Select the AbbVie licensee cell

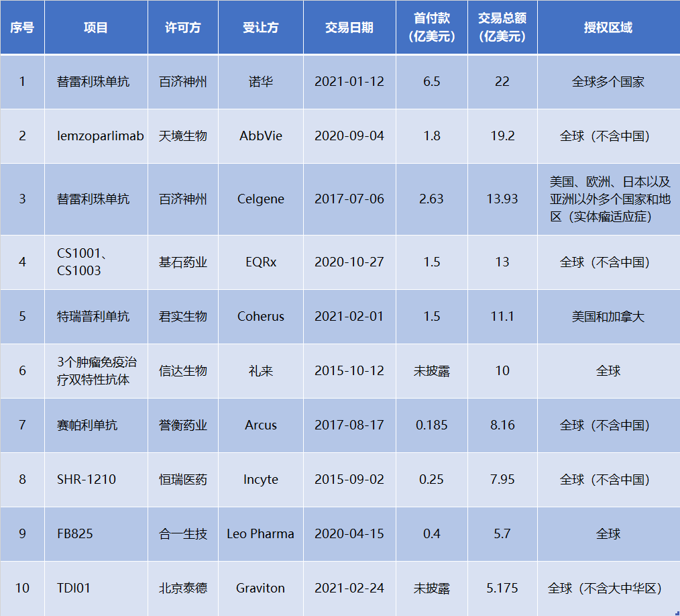coord(260,136)
